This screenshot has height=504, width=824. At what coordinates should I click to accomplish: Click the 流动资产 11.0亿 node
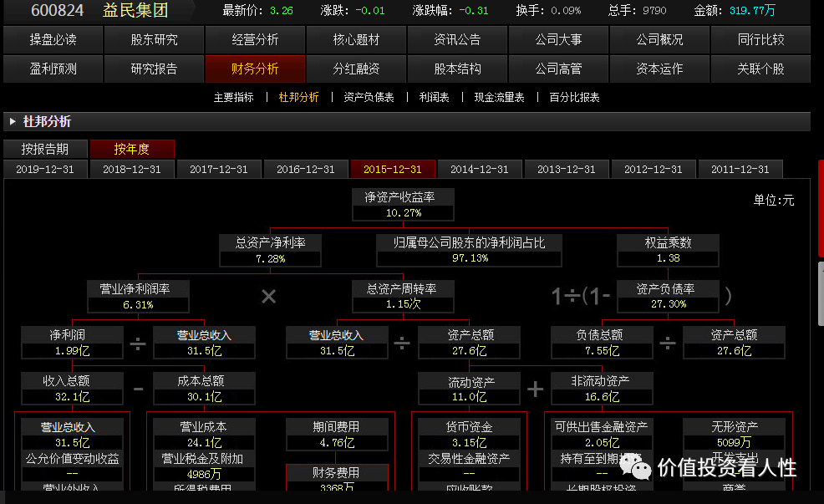(470, 389)
